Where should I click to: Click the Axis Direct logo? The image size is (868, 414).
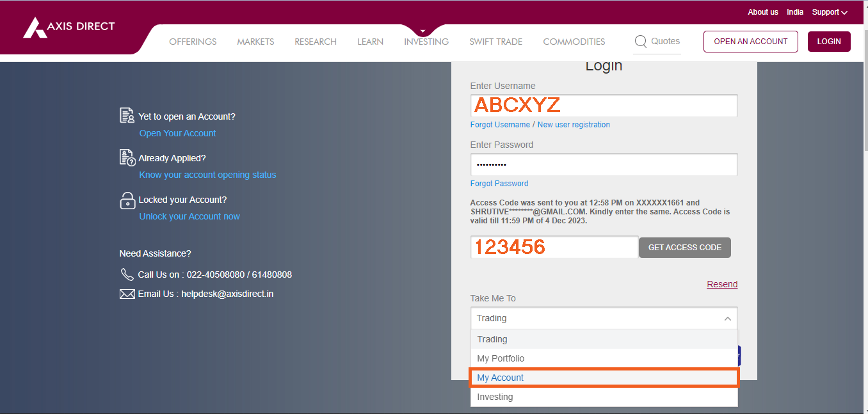point(69,27)
